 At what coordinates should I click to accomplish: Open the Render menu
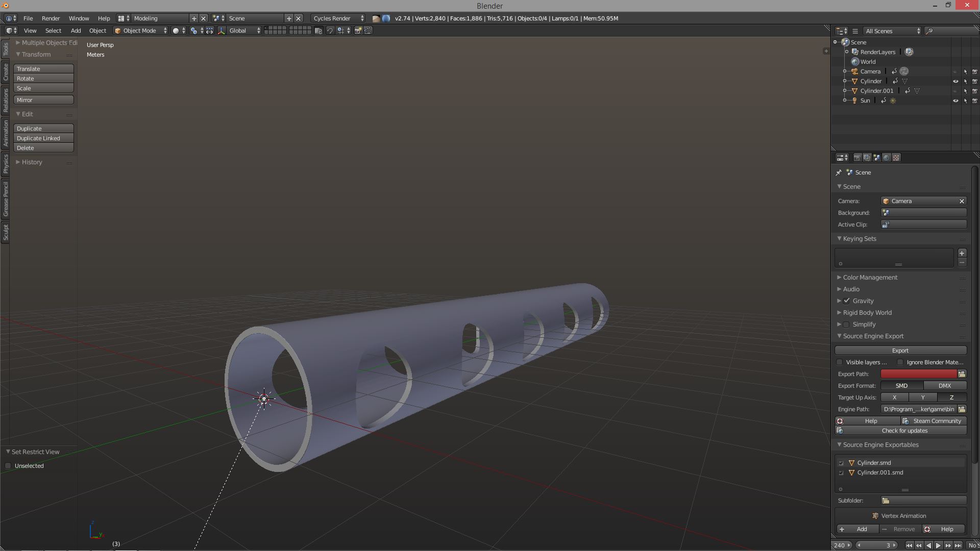click(x=51, y=18)
